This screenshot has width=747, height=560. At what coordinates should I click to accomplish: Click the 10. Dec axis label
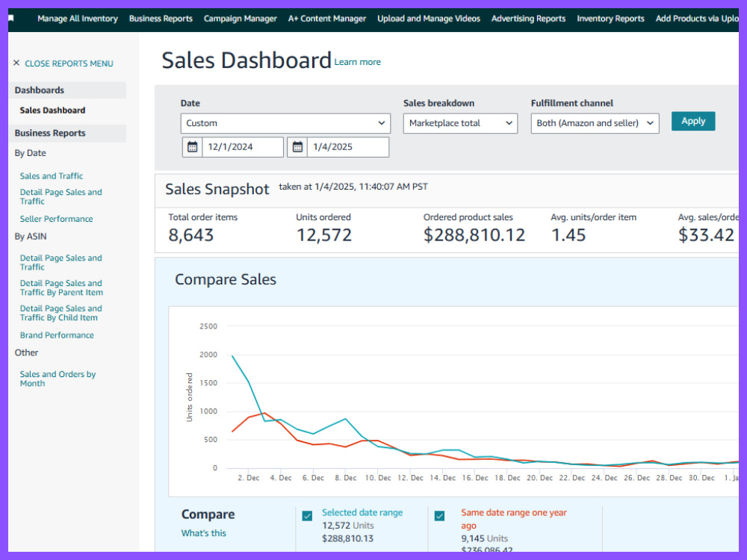[x=378, y=478]
